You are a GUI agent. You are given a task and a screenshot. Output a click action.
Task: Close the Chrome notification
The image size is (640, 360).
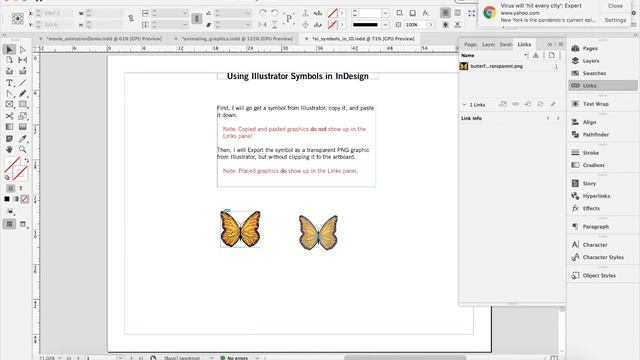tap(615, 6)
